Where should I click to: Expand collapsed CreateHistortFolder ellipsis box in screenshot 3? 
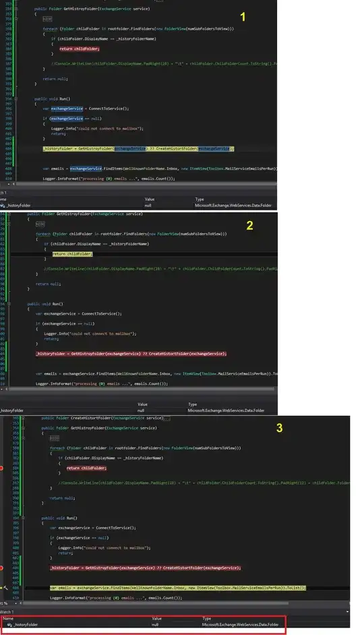(x=166, y=418)
